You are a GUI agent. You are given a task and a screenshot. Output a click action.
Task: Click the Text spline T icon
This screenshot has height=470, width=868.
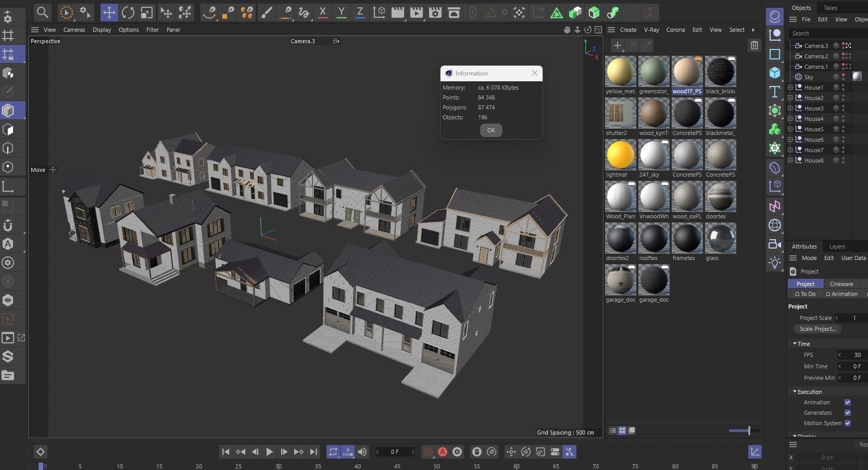coord(775,92)
